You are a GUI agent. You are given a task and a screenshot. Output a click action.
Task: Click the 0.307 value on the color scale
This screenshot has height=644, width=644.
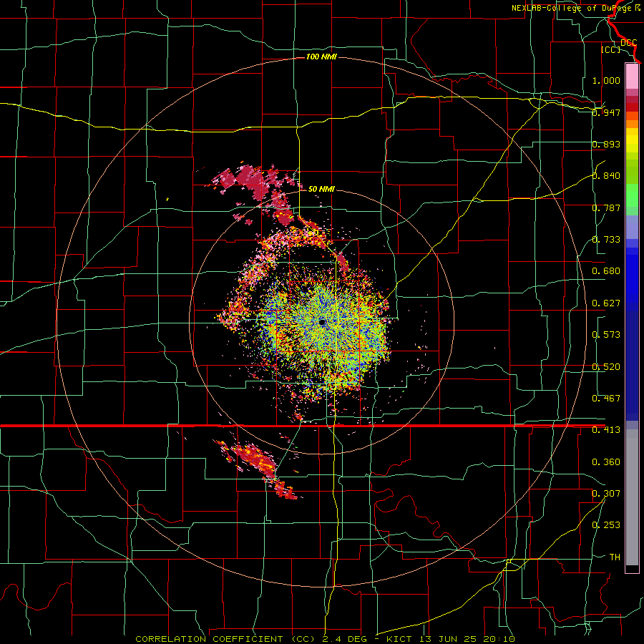tap(606, 494)
